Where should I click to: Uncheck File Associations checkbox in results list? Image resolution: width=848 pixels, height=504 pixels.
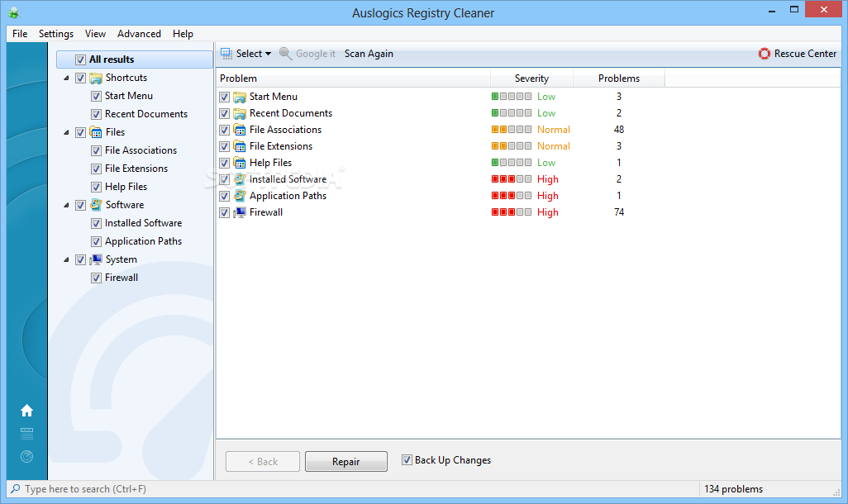click(x=225, y=130)
